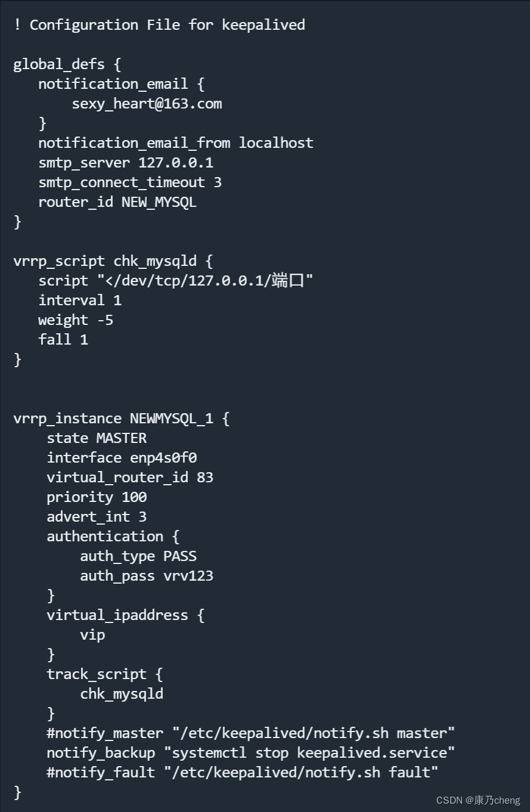Click the vrrp_script chk_mysqld header
Image resolution: width=530 pixels, height=812 pixels.
coord(113,261)
